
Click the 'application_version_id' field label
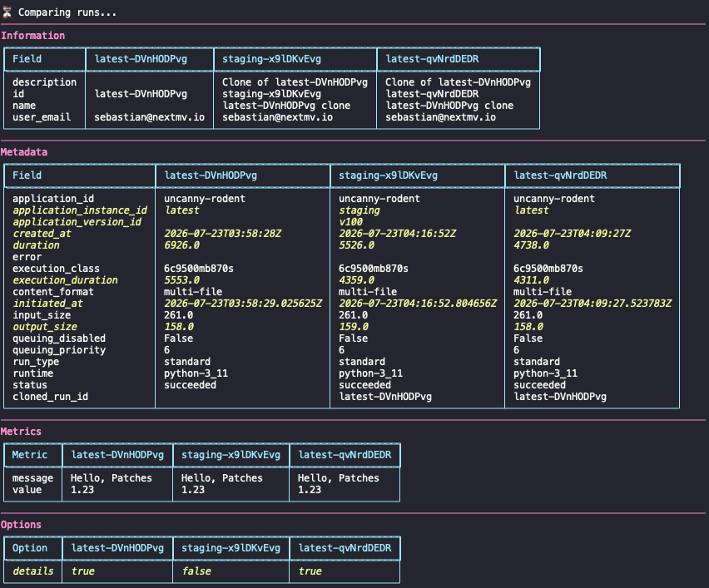pyautogui.click(x=77, y=222)
